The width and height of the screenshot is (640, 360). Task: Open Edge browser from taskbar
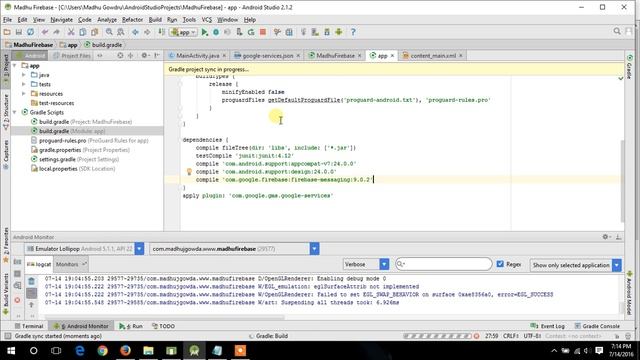pyautogui.click(x=80, y=351)
